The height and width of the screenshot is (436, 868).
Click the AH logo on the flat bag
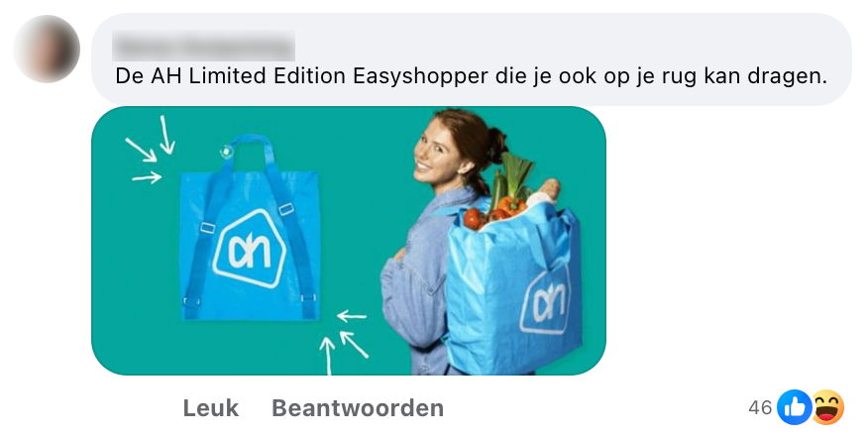pyautogui.click(x=248, y=248)
